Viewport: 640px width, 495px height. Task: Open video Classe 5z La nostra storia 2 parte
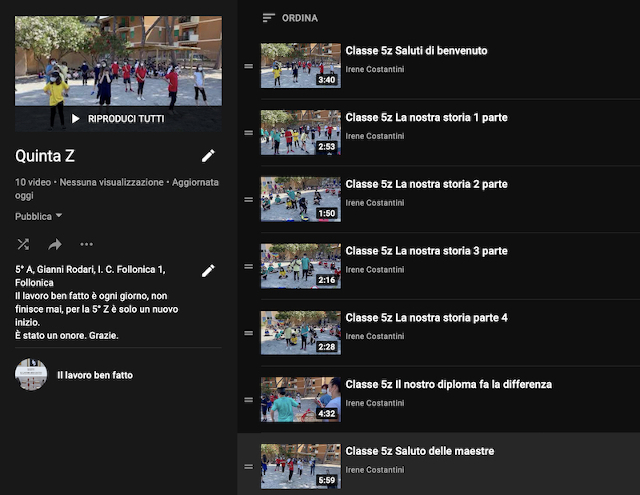pos(426,184)
